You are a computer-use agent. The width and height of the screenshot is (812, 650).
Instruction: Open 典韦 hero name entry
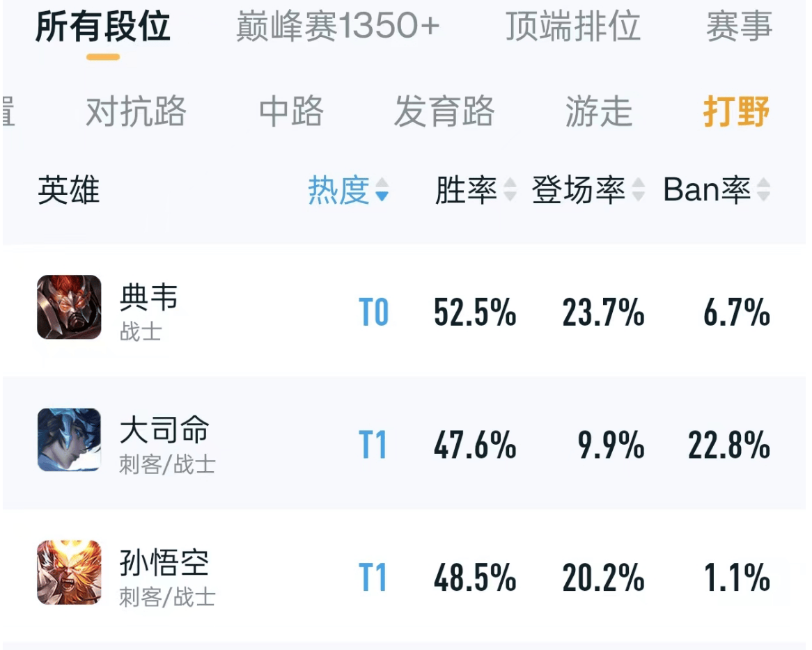pyautogui.click(x=148, y=298)
